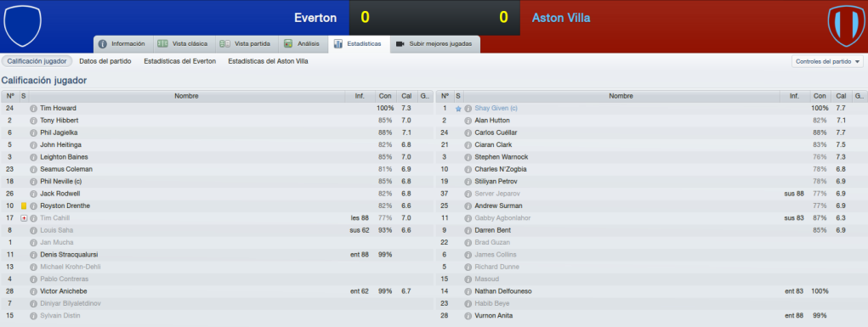Click info icon next to Tim Howard
This screenshot has width=868, height=327.
33,109
